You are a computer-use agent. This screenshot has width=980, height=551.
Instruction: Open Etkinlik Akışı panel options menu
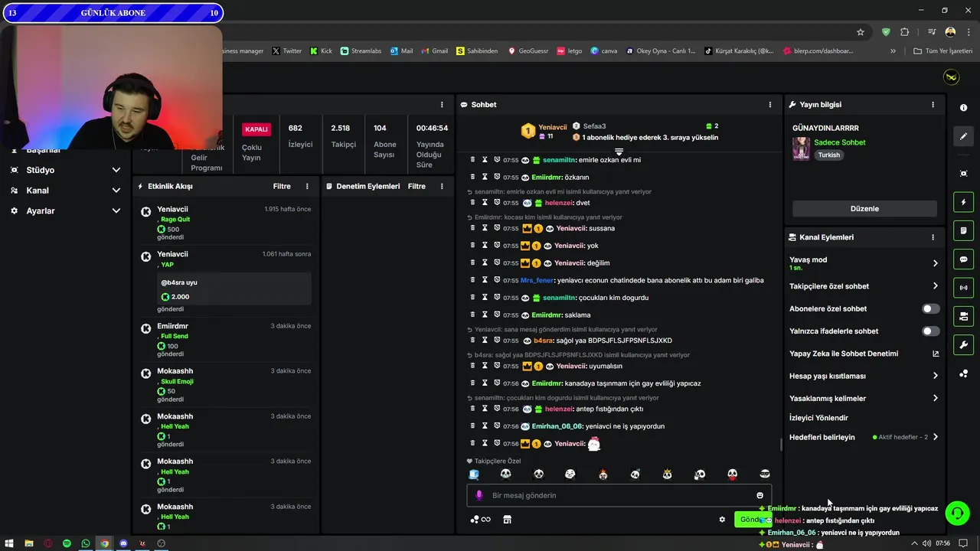307,186
